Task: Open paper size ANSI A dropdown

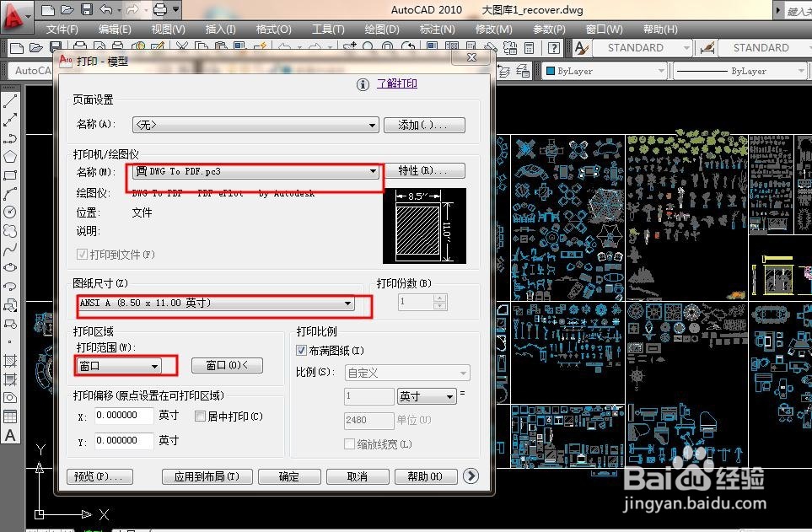Action: [x=217, y=303]
